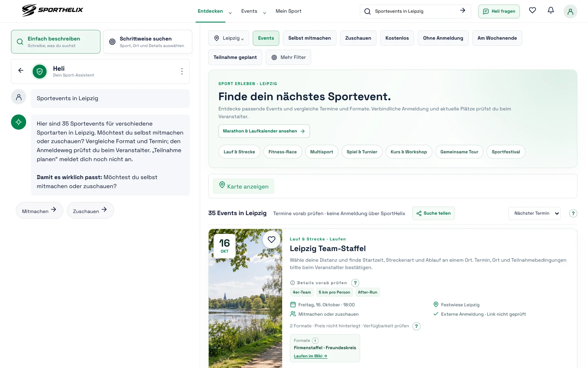
Task: Open the Leipzig Team-Staffel event photo
Action: pyautogui.click(x=245, y=298)
